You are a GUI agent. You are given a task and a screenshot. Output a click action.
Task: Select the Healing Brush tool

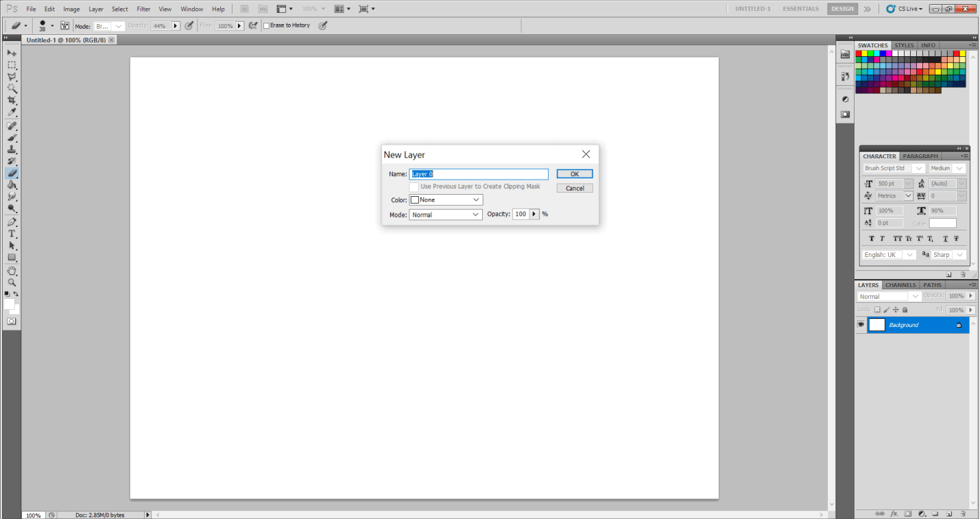(x=12, y=126)
